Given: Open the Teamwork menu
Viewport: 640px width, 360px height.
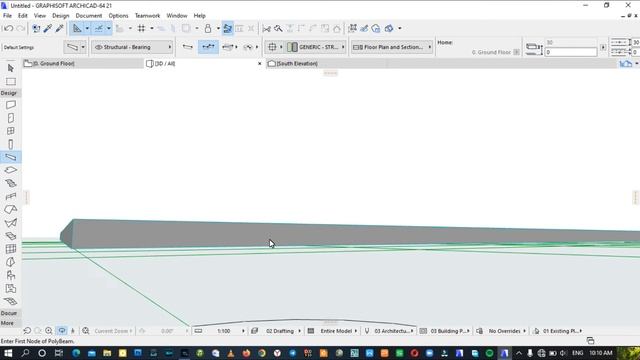Looking at the screenshot, I should (x=147, y=16).
